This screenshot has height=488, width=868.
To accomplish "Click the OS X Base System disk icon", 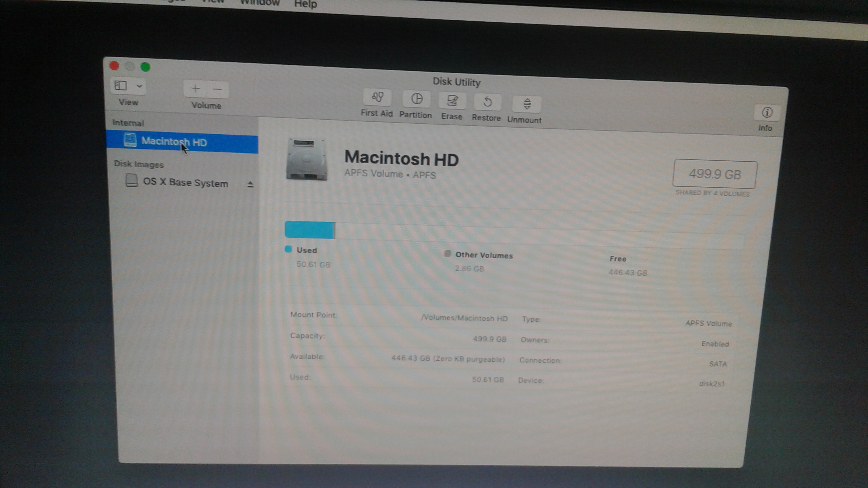I will 132,180.
